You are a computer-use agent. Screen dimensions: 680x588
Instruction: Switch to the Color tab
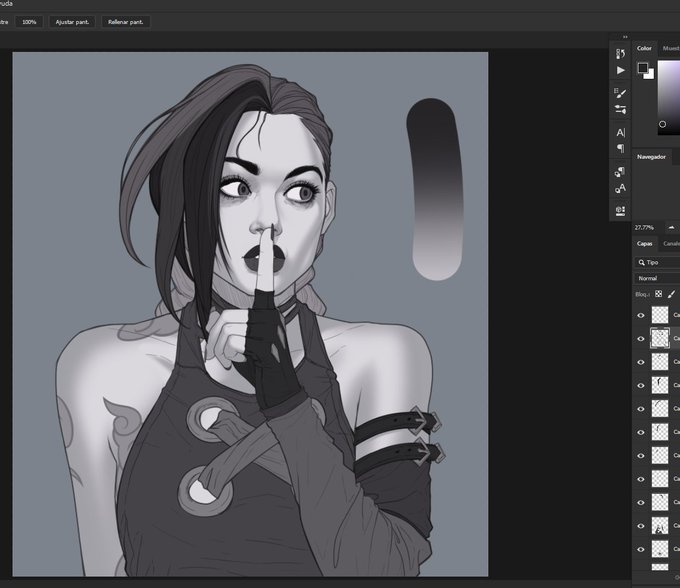click(x=644, y=48)
